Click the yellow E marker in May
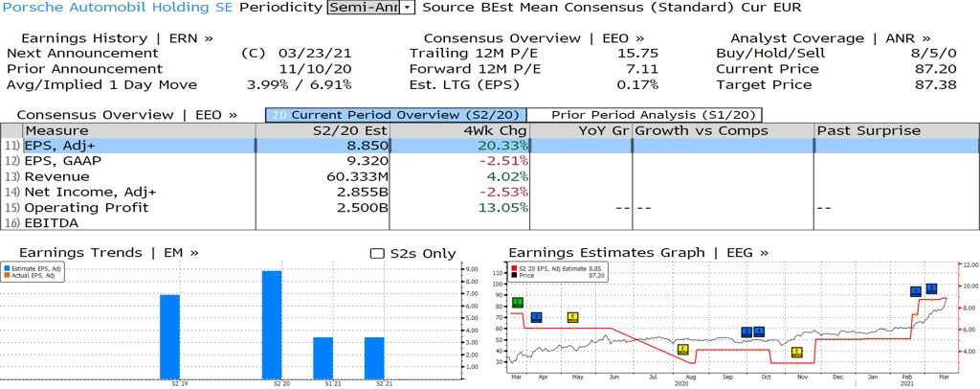Screen dimensions: 980x389 (572, 317)
